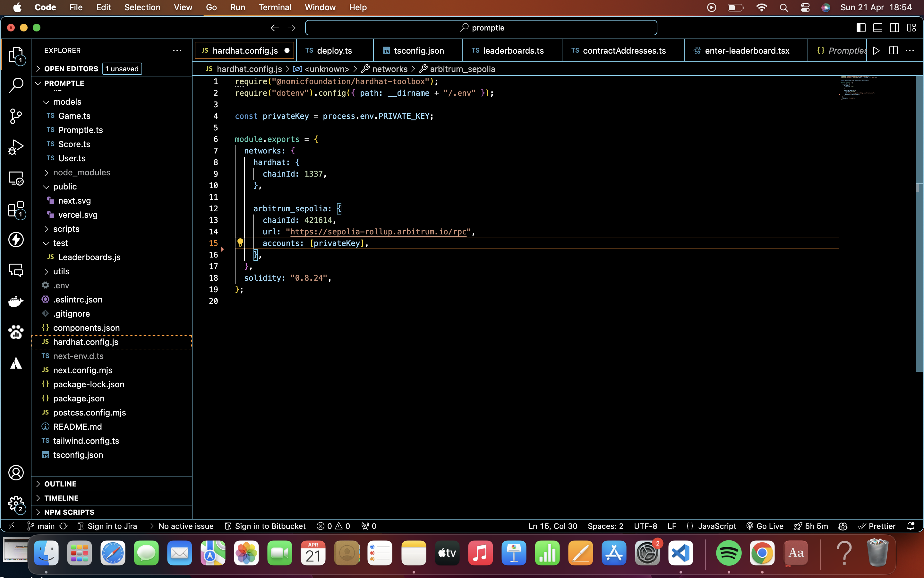Screen dimensions: 924x578
Task: Click networks in the breadcrumb
Action: coord(389,69)
